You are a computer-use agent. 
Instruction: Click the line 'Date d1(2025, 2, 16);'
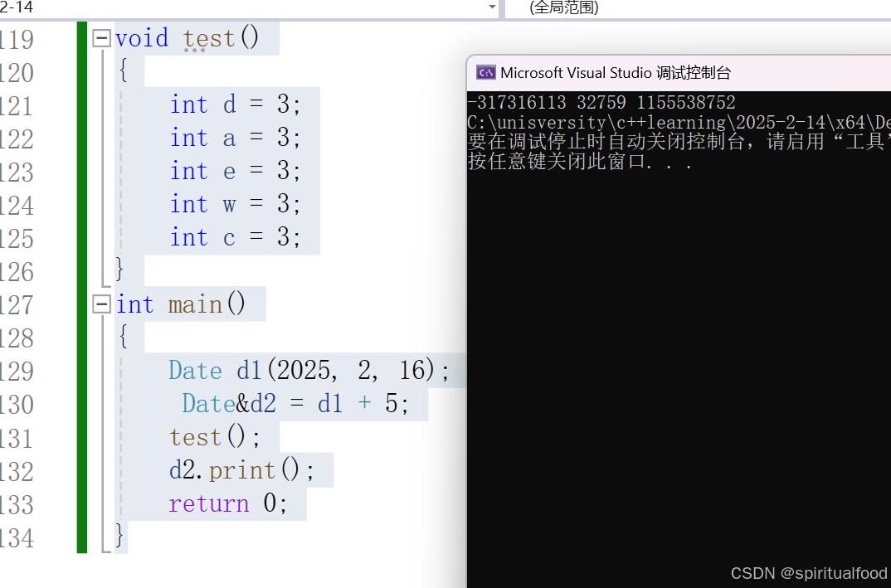pos(309,371)
